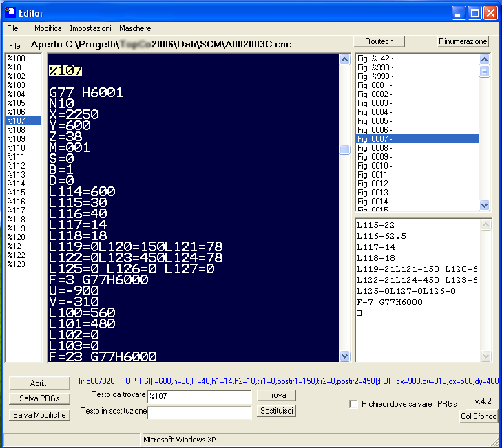Click the L115=22 line in lower-right panel
Viewport: 502px width, 448px height.
pos(375,225)
